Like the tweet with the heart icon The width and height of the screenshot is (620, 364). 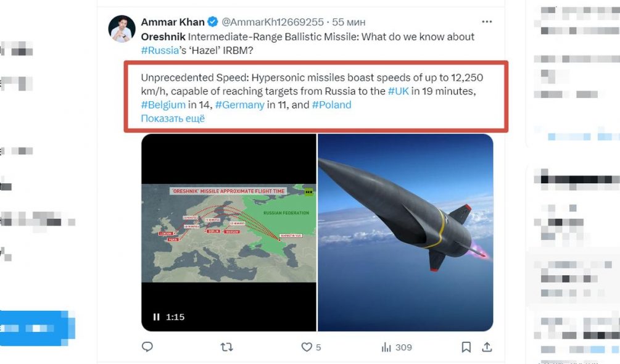point(307,347)
